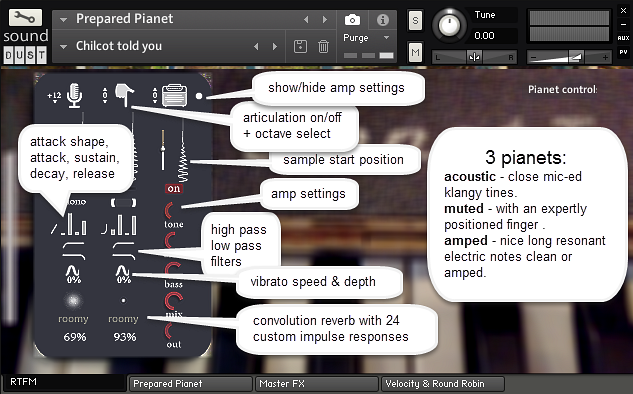Viewport: 633px width, 394px height.
Task: Switch to the Master FX tab
Action: (317, 384)
